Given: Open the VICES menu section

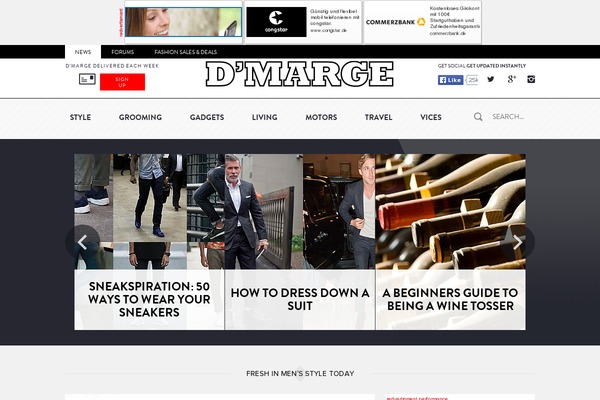Looking at the screenshot, I should 431,117.
